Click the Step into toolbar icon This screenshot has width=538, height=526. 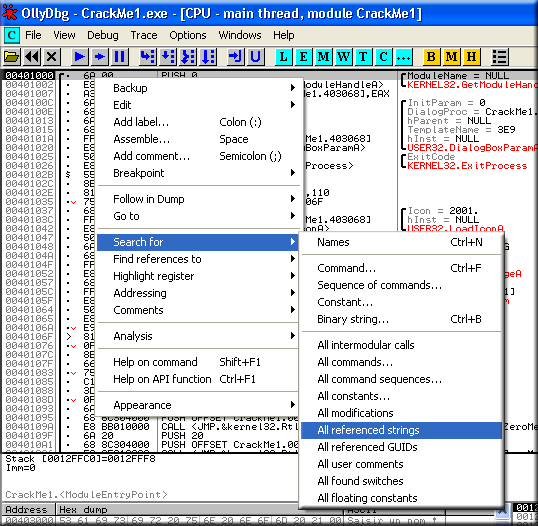click(x=148, y=56)
